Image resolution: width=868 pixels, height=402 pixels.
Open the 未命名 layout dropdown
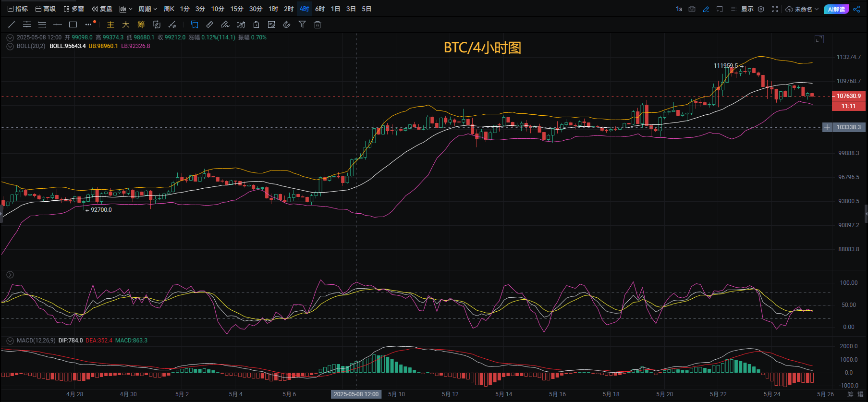click(802, 9)
